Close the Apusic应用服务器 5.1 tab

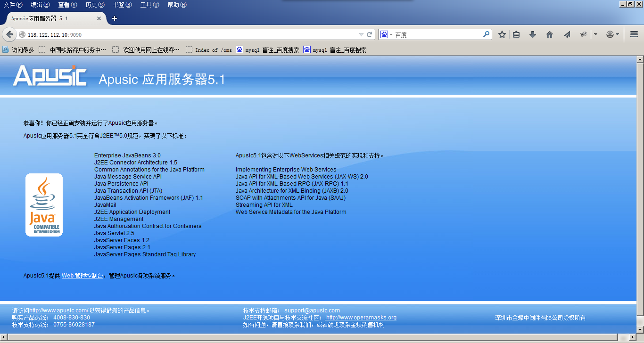(99, 18)
